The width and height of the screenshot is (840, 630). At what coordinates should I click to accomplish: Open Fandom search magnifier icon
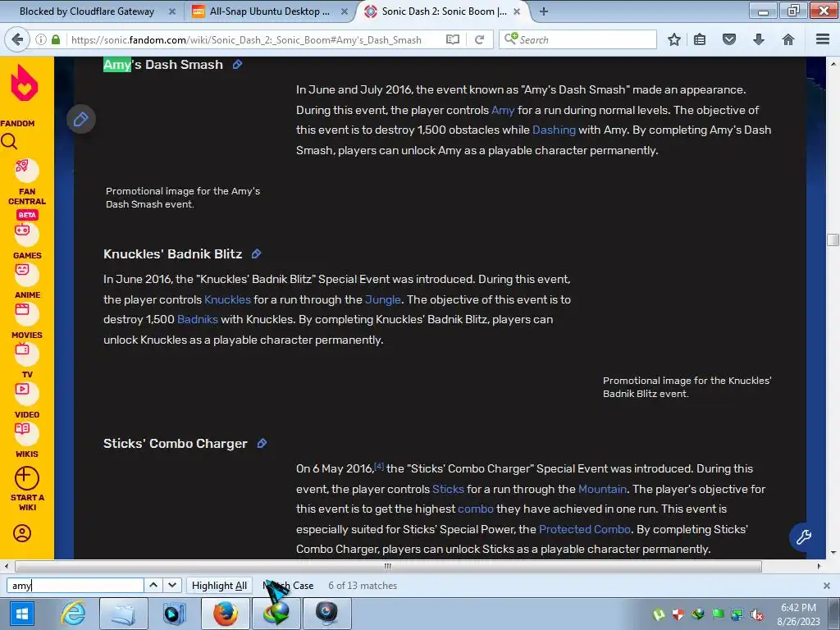coord(9,141)
